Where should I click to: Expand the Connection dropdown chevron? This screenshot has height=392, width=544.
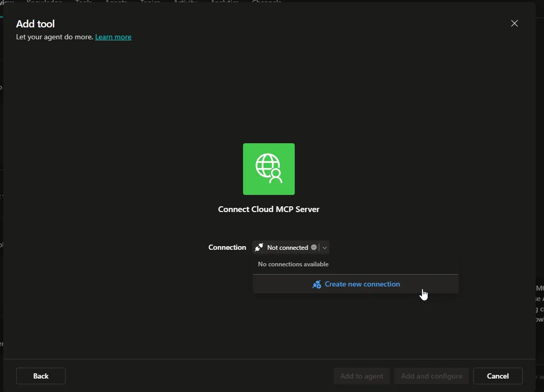[325, 247]
